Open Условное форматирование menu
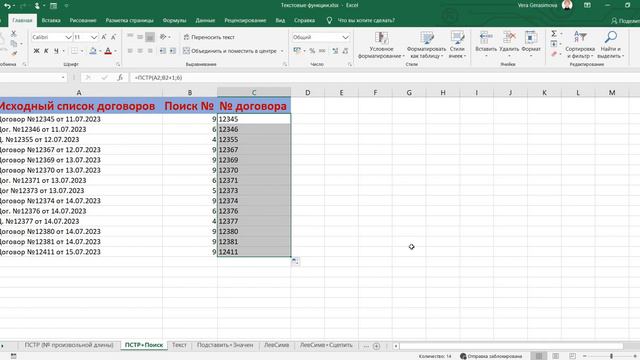This screenshot has width=640, height=360. pyautogui.click(x=381, y=45)
